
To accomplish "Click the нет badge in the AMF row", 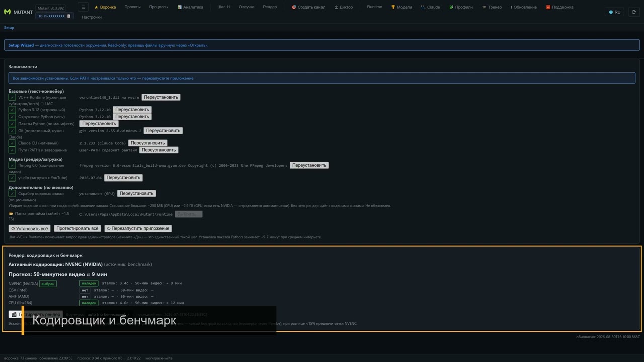I will (85, 297).
